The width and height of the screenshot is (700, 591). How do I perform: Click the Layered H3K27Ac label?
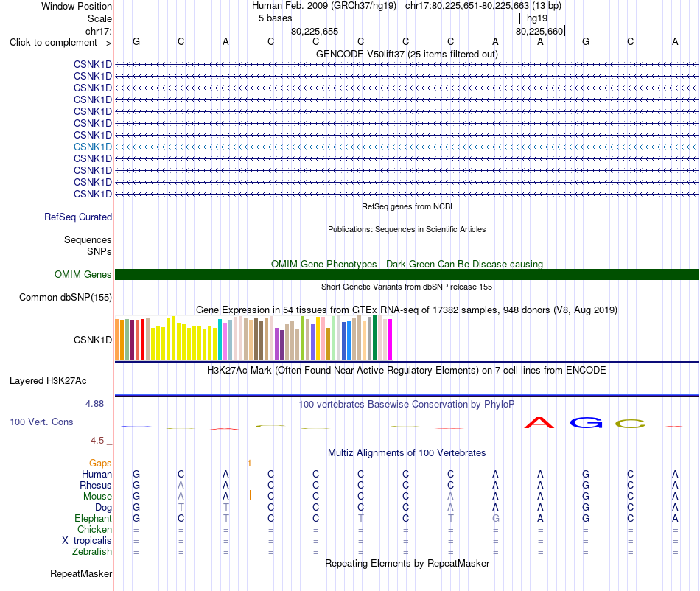(48, 381)
